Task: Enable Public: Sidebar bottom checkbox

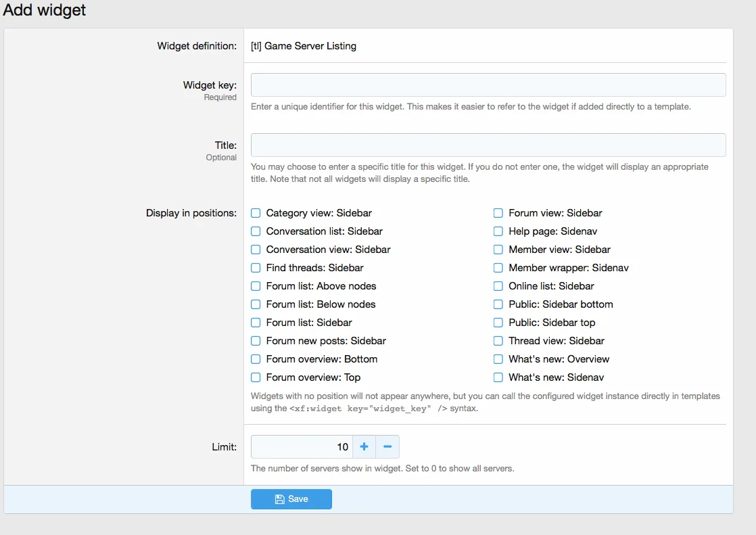Action: 498,304
